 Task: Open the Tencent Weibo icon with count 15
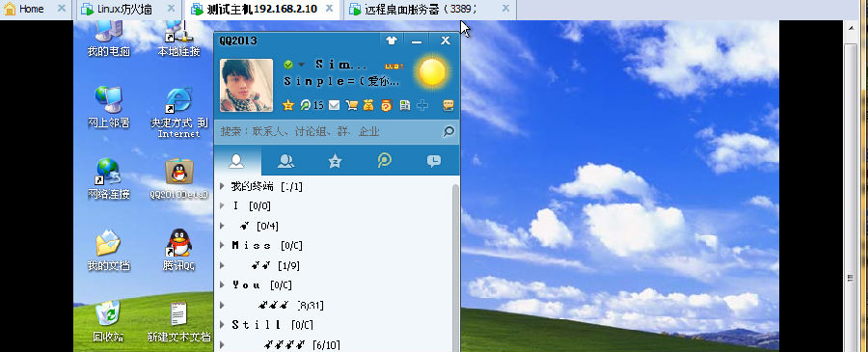(312, 104)
